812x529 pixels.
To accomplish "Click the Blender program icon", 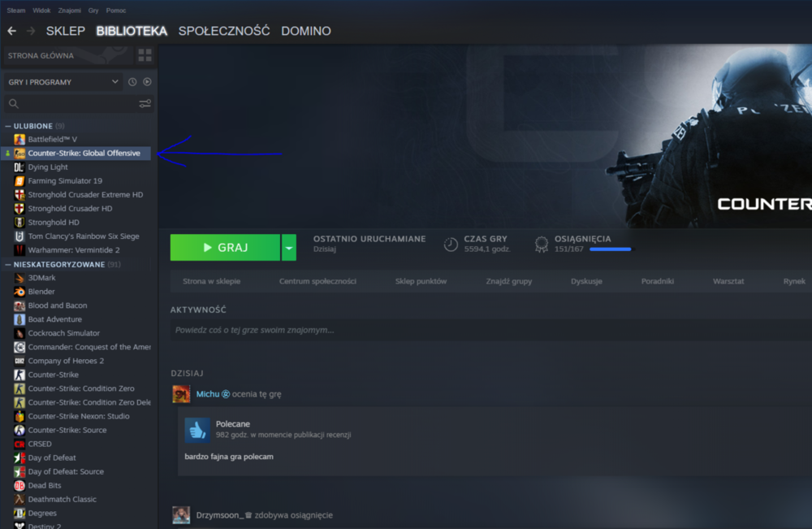I will coord(19,292).
